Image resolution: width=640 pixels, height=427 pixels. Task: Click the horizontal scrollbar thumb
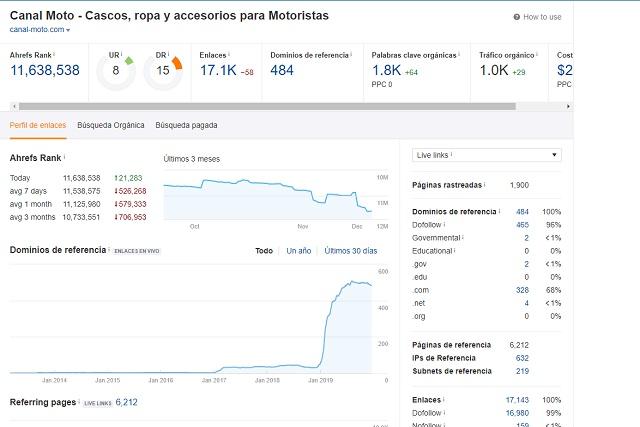point(267,107)
